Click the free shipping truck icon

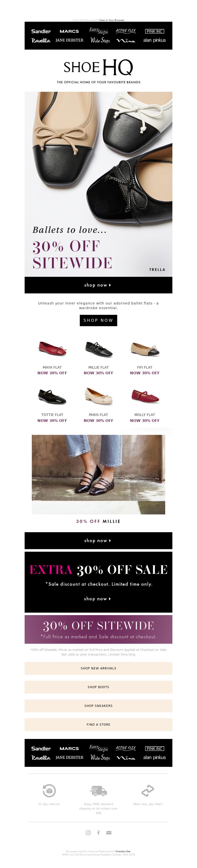tap(98, 791)
